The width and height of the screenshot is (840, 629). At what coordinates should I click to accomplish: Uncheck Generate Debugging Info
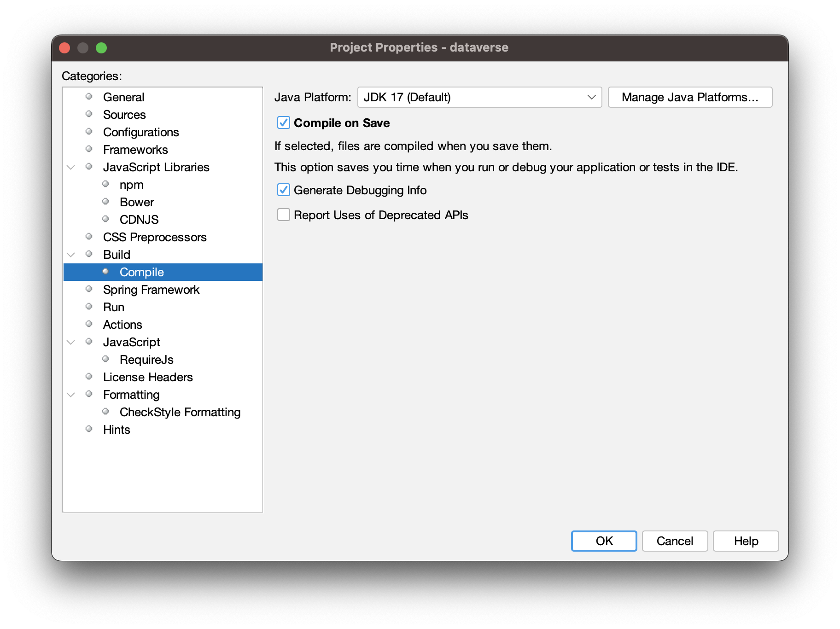tap(284, 190)
